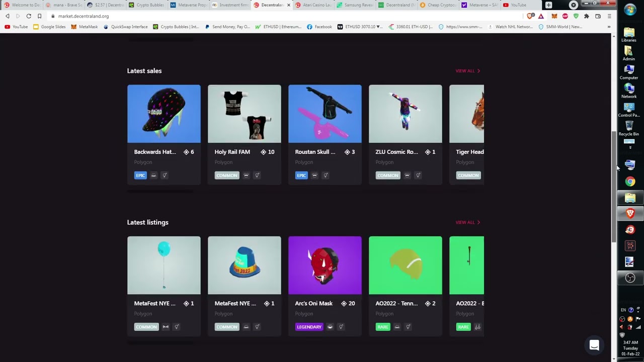644x362 pixels.
Task: Open the chat support widget
Action: 594,345
